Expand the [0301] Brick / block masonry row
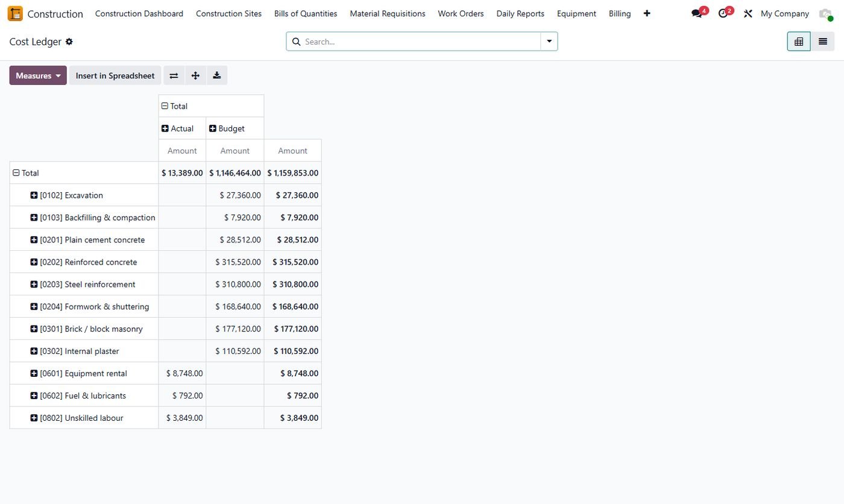The image size is (844, 504). coord(84,329)
